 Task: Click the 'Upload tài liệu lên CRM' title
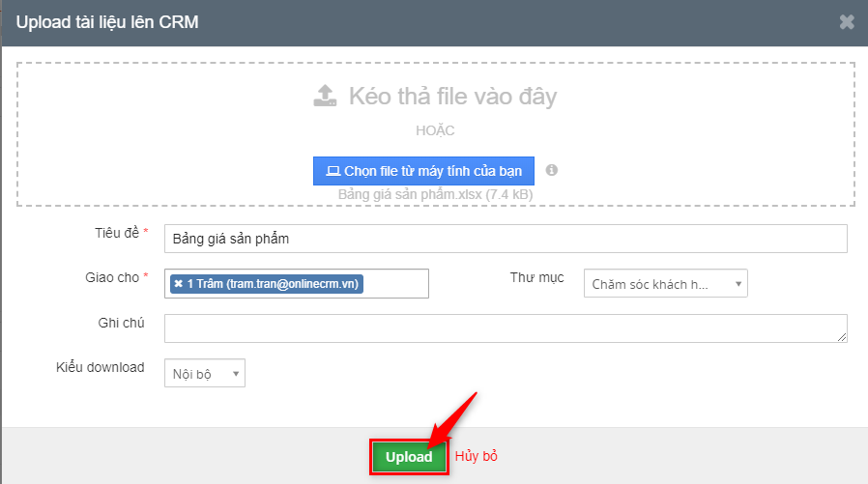coord(107,22)
